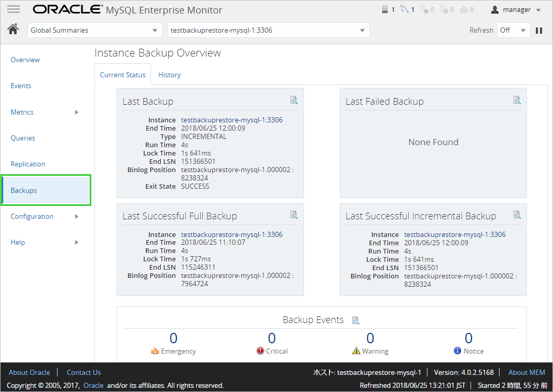The width and height of the screenshot is (553, 392).
Task: Open the Oracle copyright link
Action: point(93,385)
